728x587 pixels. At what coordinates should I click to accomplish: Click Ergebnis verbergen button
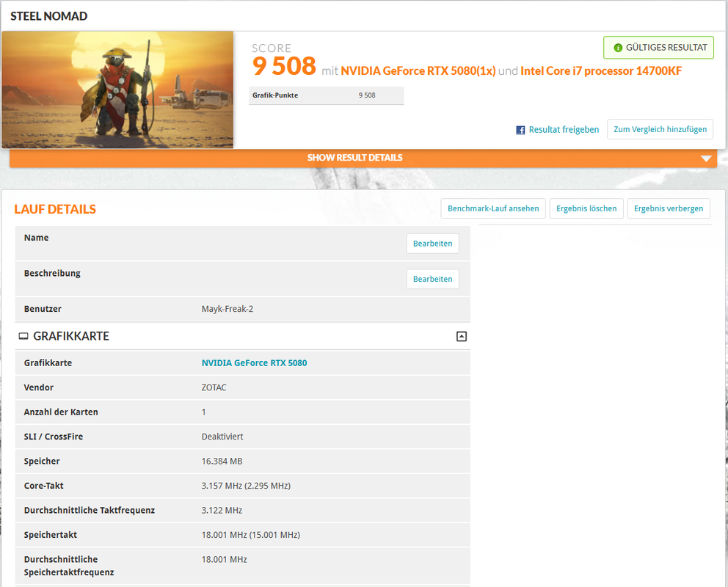pos(669,208)
